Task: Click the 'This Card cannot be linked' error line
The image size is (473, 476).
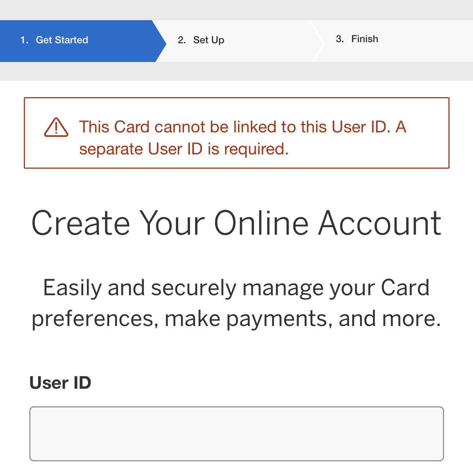Action: click(x=243, y=127)
